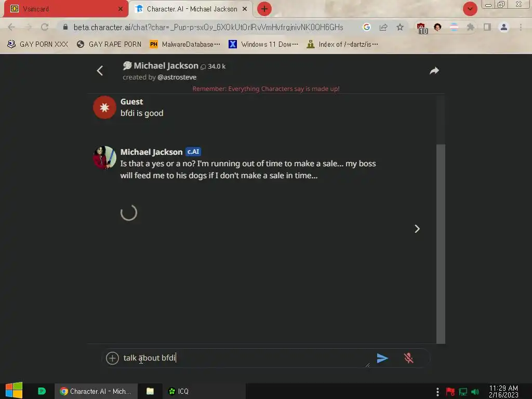The height and width of the screenshot is (399, 532).
Task: Go back with the chat header arrow
Action: click(100, 71)
